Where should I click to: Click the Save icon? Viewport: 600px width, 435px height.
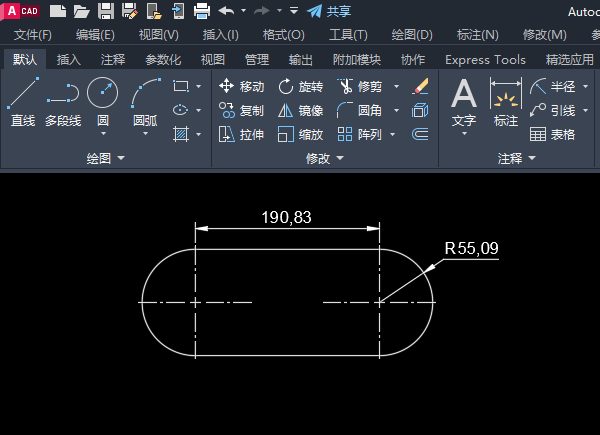point(106,11)
